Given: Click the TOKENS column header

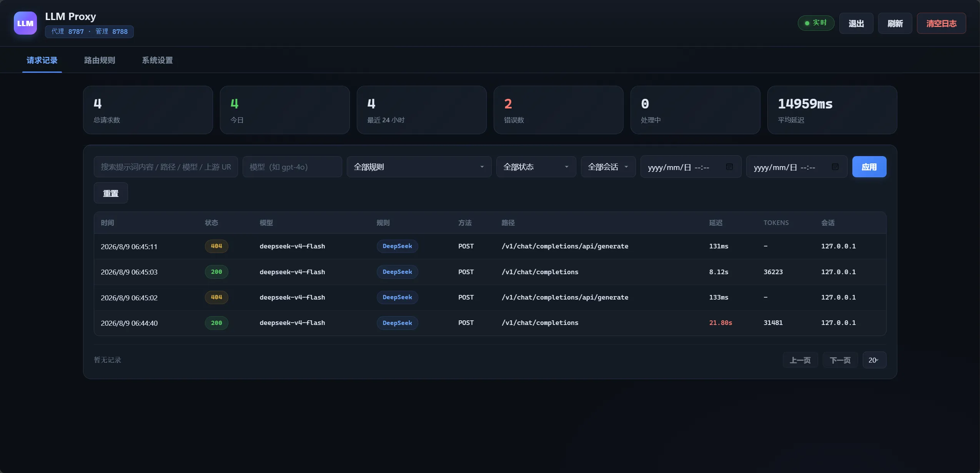Looking at the screenshot, I should click(776, 223).
